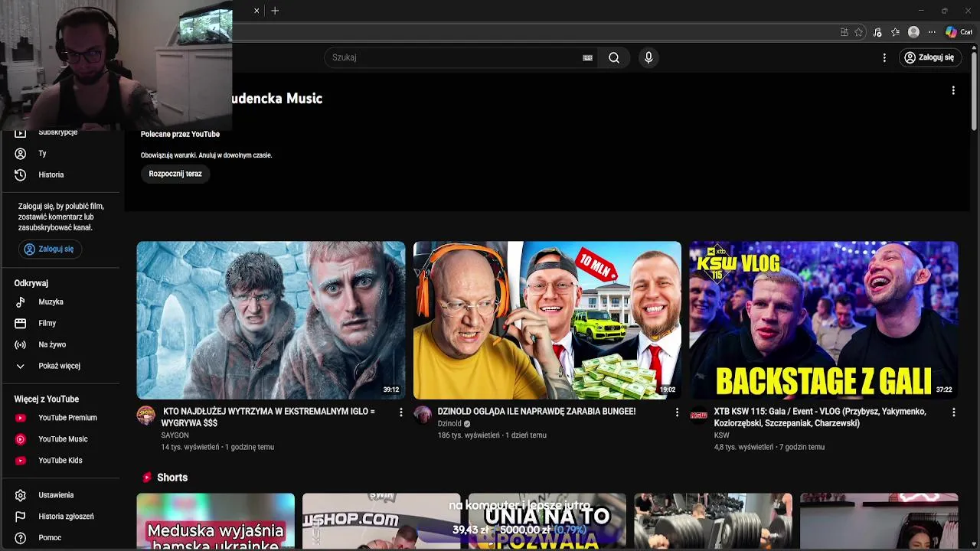The image size is (980, 551).
Task: Click the Dzinold channel avatar
Action: tap(423, 416)
